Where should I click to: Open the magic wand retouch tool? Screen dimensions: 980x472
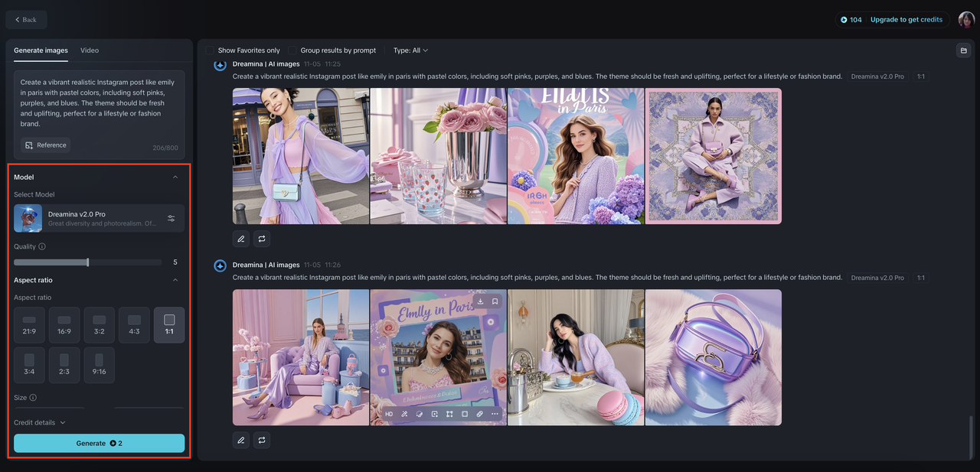tap(404, 414)
